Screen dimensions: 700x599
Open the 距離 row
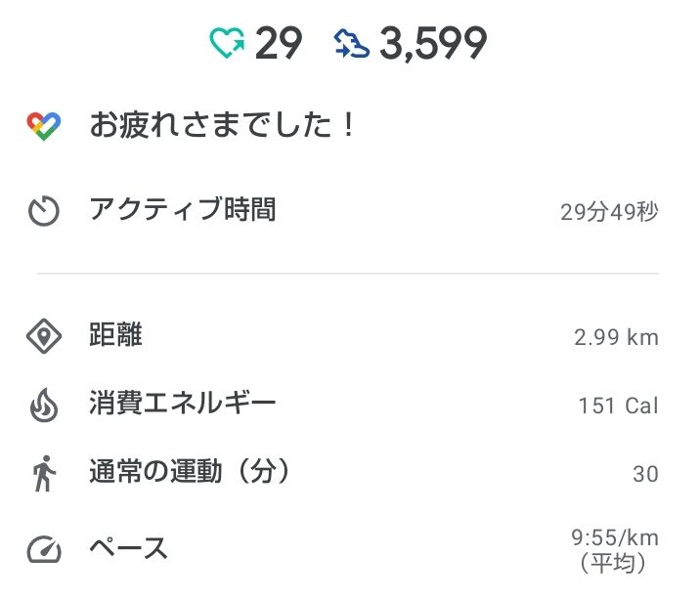click(115, 336)
